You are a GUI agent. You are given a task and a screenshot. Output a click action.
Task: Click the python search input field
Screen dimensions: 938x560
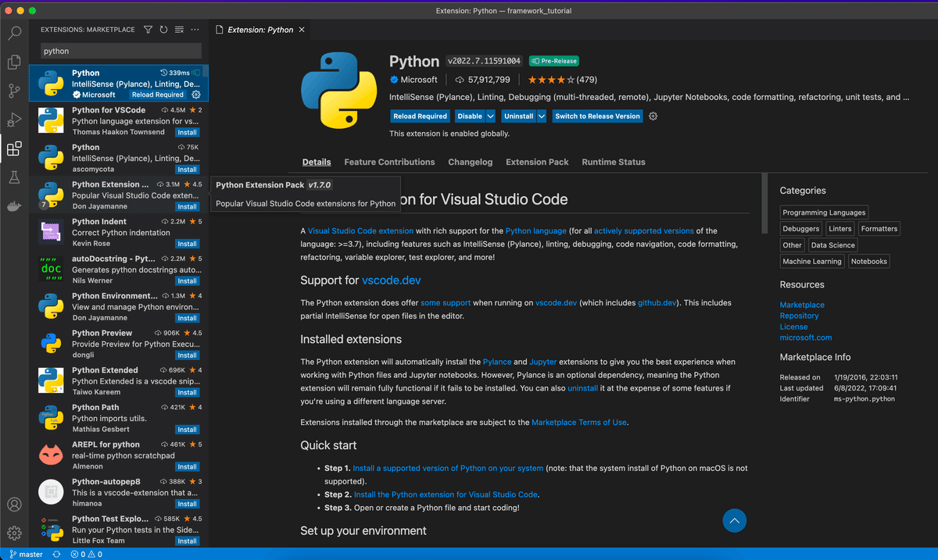pyautogui.click(x=120, y=51)
